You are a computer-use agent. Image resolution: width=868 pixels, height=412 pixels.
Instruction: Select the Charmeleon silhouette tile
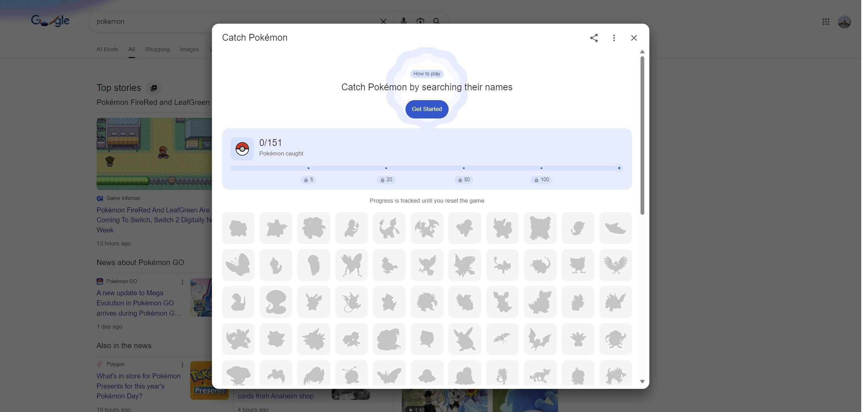point(389,228)
